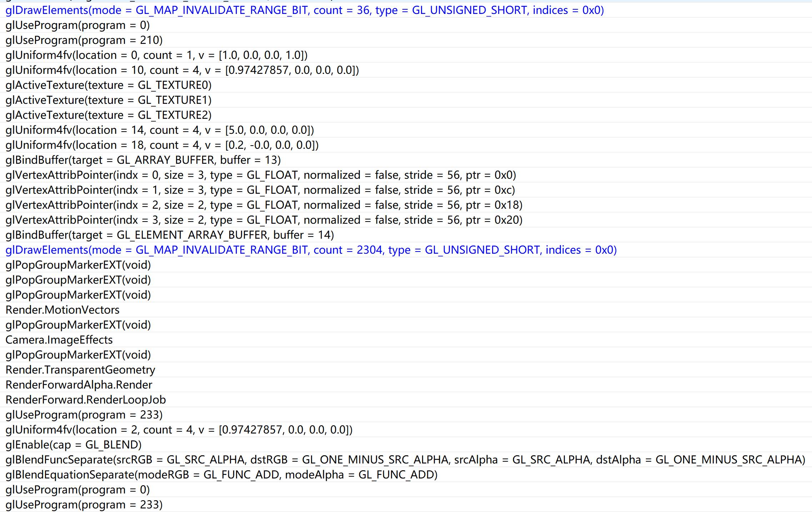Select glUniform4fv location = 18 row

click(x=162, y=145)
